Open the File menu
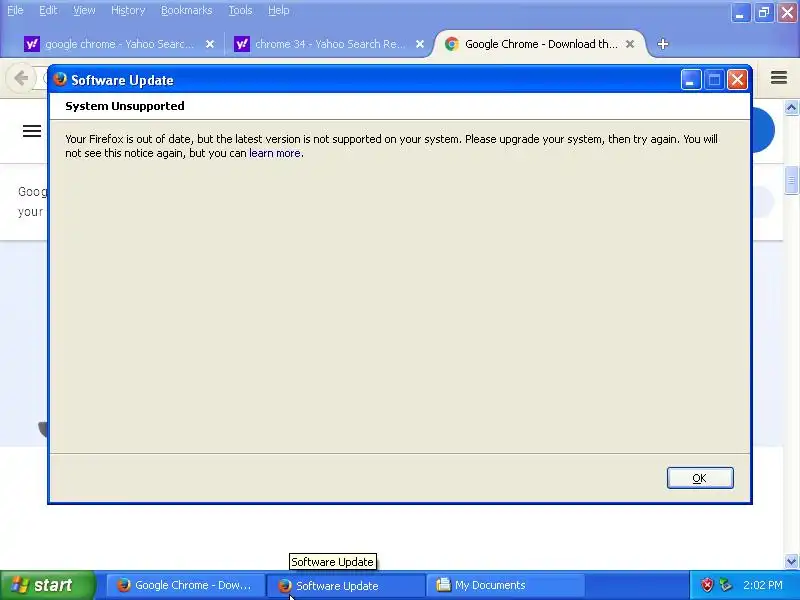The height and width of the screenshot is (600, 800). click(15, 10)
